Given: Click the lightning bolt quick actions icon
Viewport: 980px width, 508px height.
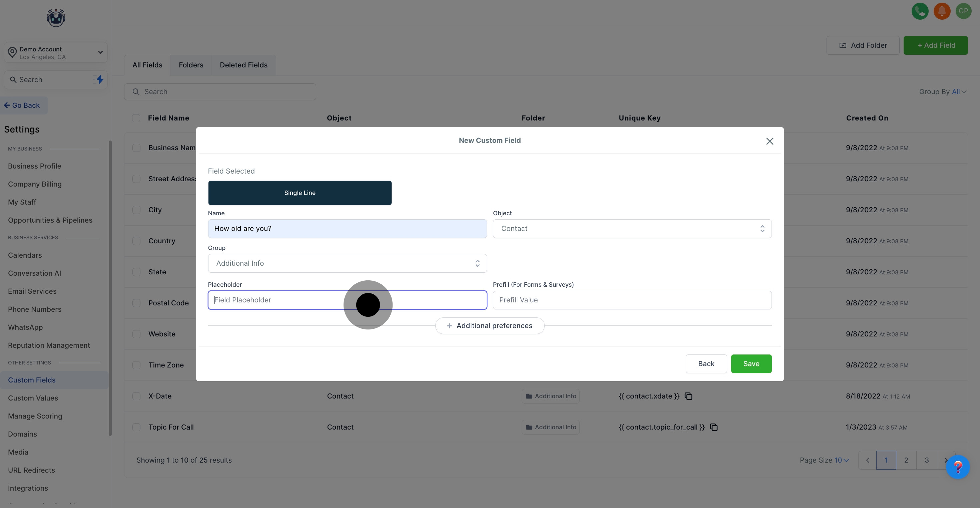Looking at the screenshot, I should (100, 79).
